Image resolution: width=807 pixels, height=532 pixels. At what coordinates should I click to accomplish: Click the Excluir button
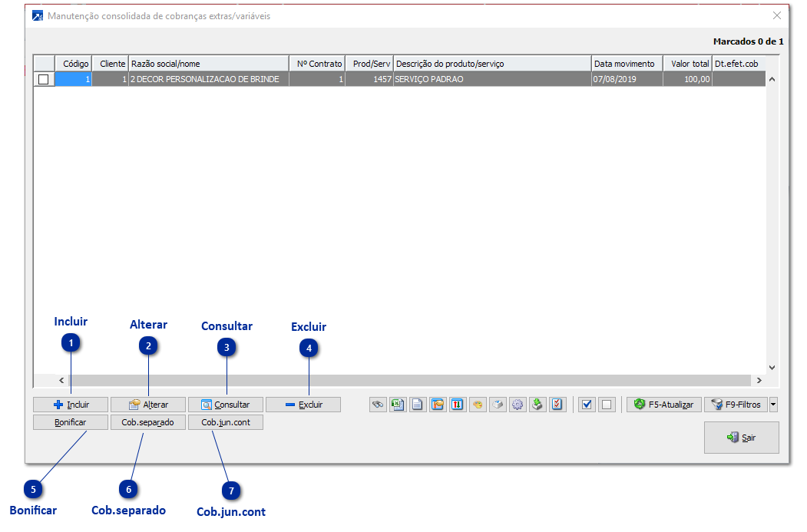pos(303,405)
